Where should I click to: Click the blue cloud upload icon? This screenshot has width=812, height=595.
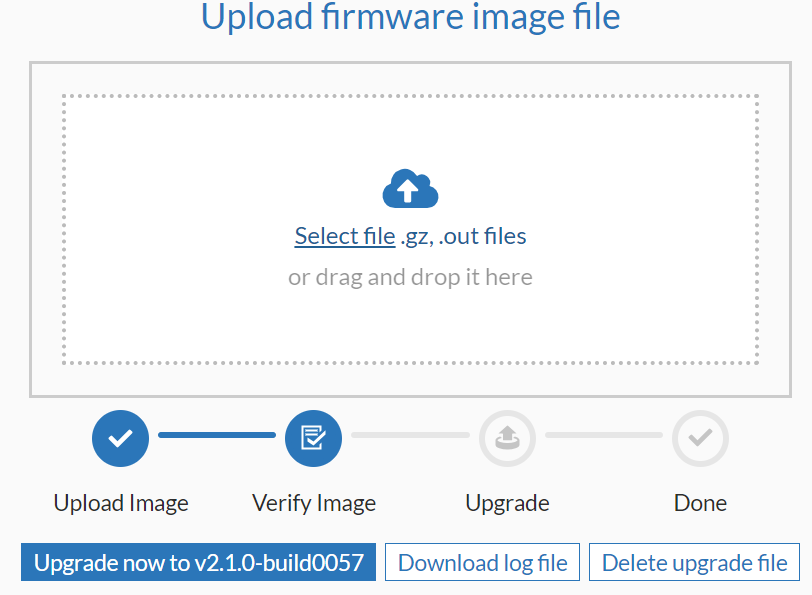click(409, 188)
